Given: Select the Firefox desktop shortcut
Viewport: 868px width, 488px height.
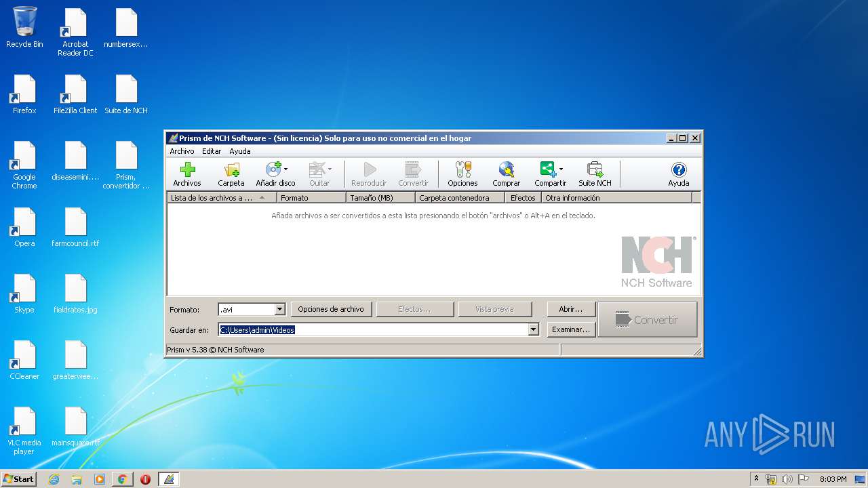Looking at the screenshot, I should [24, 94].
